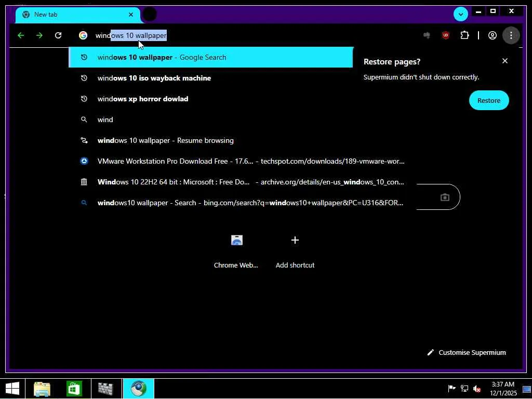Open VMware Workstation Pro Download techspot suggestion
The width and height of the screenshot is (532, 399).
click(242, 161)
